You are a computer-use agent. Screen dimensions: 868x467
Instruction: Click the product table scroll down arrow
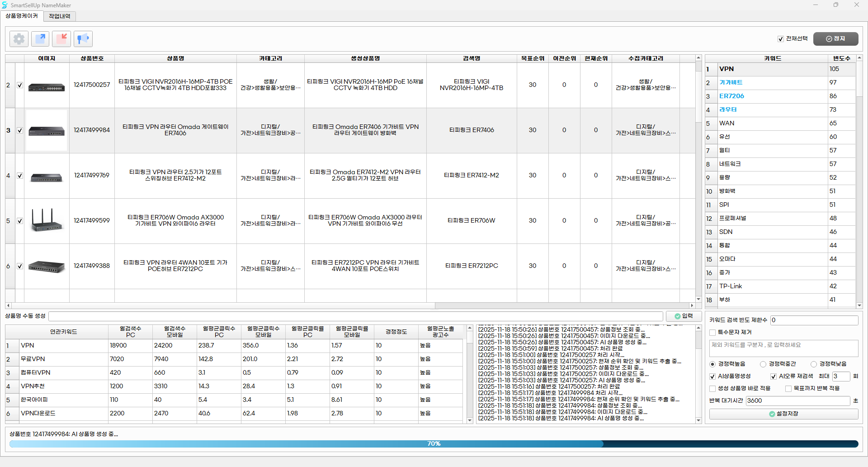tap(698, 299)
